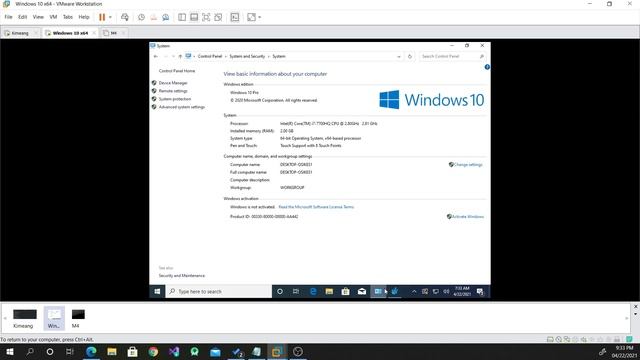The width and height of the screenshot is (640, 360).
Task: Open the File menu in VMware
Action: point(8,17)
